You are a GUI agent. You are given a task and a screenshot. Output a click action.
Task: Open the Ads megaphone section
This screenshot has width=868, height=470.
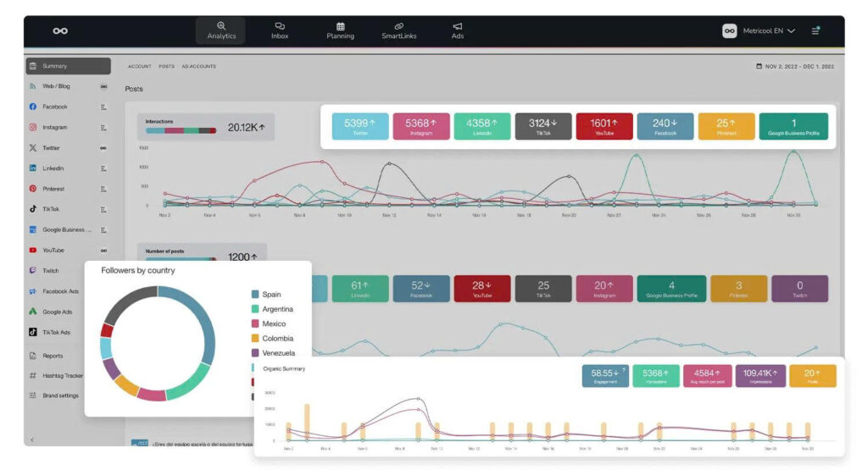[458, 30]
